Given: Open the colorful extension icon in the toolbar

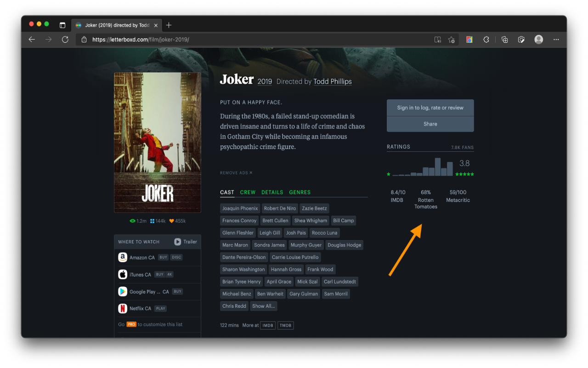Looking at the screenshot, I should click(469, 40).
